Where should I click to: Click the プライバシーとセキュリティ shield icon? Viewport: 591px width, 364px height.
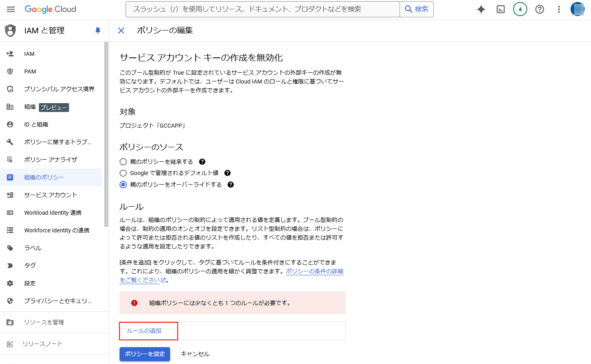coord(10,301)
